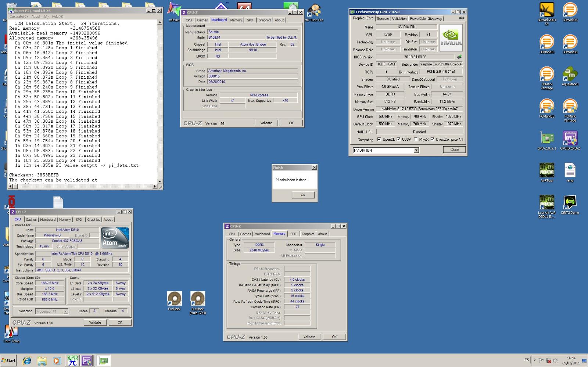Select the AquaMark3 desktop icon
588x367 pixels.
[570, 76]
